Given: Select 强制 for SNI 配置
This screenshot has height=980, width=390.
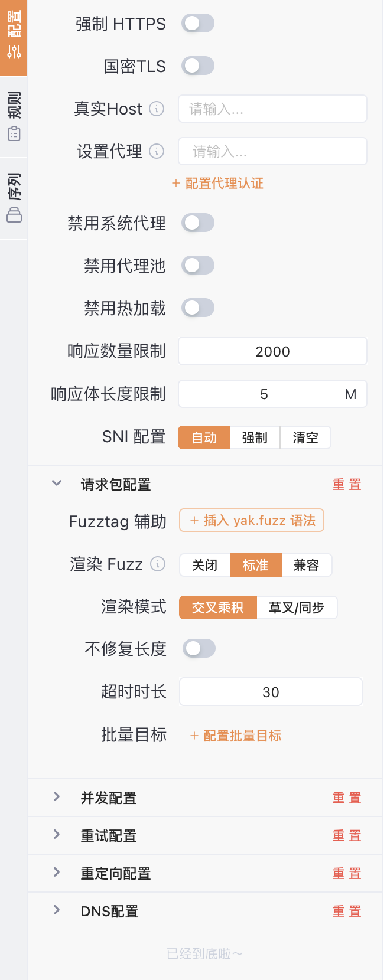Looking at the screenshot, I should pyautogui.click(x=255, y=437).
